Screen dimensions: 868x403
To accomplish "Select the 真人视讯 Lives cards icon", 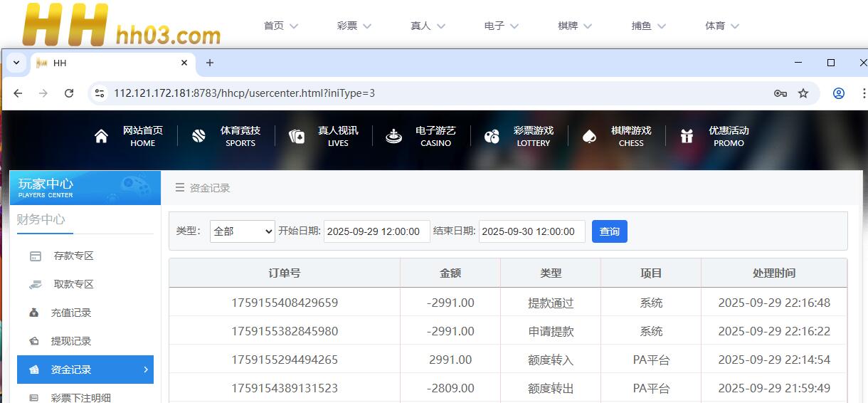I will point(297,137).
